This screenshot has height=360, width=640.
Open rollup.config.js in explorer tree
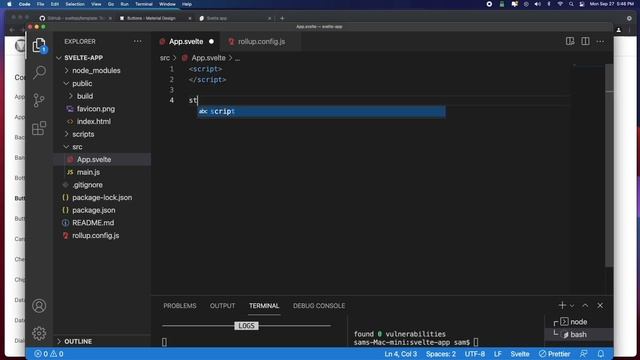pos(96,236)
